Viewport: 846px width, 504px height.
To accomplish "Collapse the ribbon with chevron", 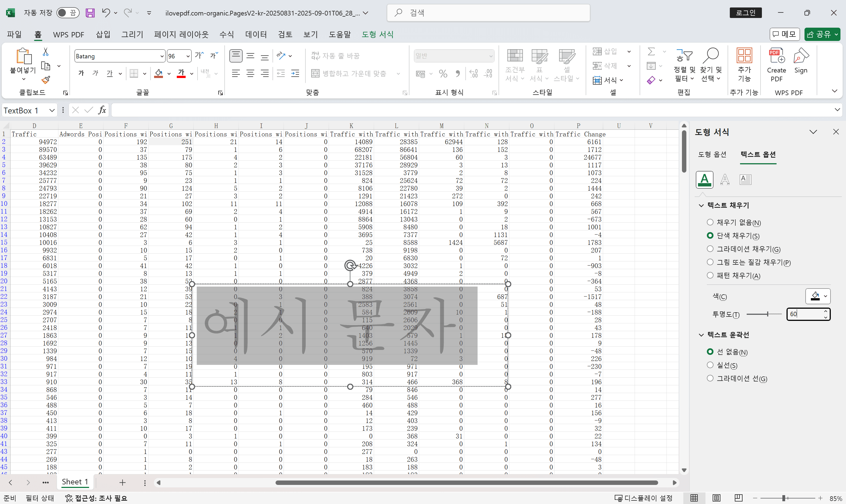I will pos(834,91).
